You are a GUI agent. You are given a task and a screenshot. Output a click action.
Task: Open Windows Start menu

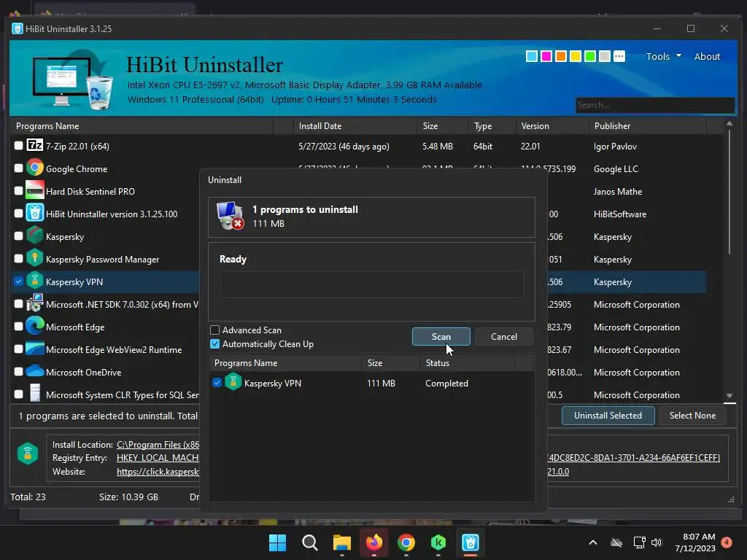[x=277, y=542]
